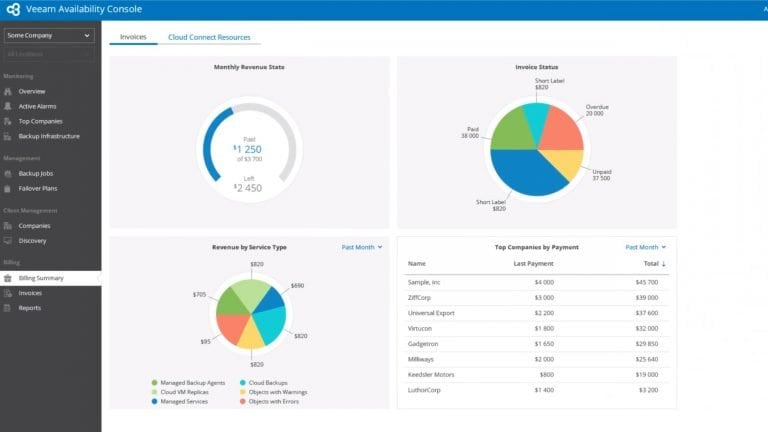Screen dimensions: 768x432
Task: Switch to the Invoices tab
Action: tap(133, 37)
